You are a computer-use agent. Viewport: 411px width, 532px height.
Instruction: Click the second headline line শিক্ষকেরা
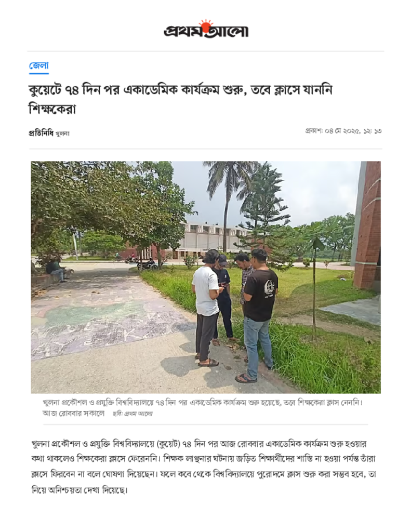click(x=52, y=109)
